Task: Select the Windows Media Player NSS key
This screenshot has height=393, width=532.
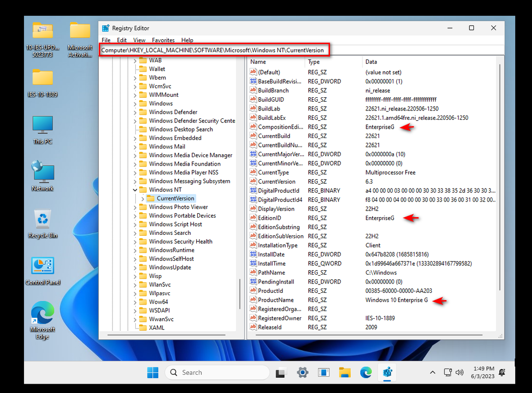Action: click(x=183, y=172)
